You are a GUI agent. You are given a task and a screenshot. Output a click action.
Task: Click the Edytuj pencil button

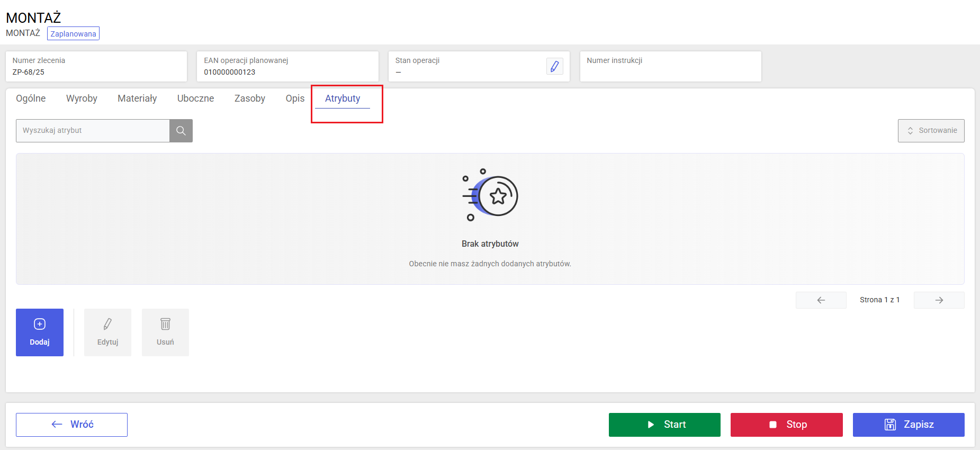tap(107, 332)
